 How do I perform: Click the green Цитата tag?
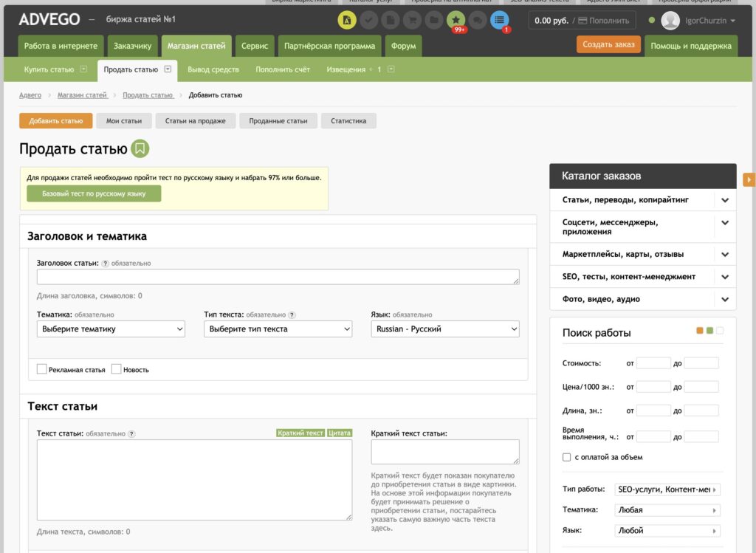[340, 433]
